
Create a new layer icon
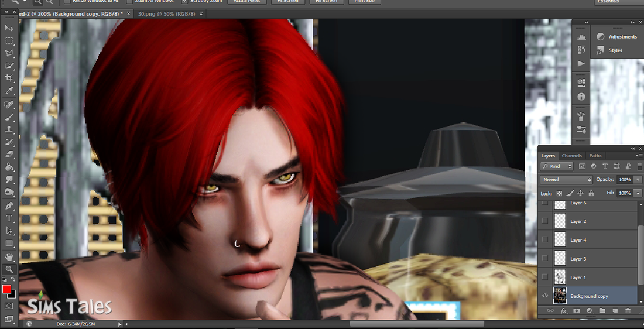click(615, 311)
